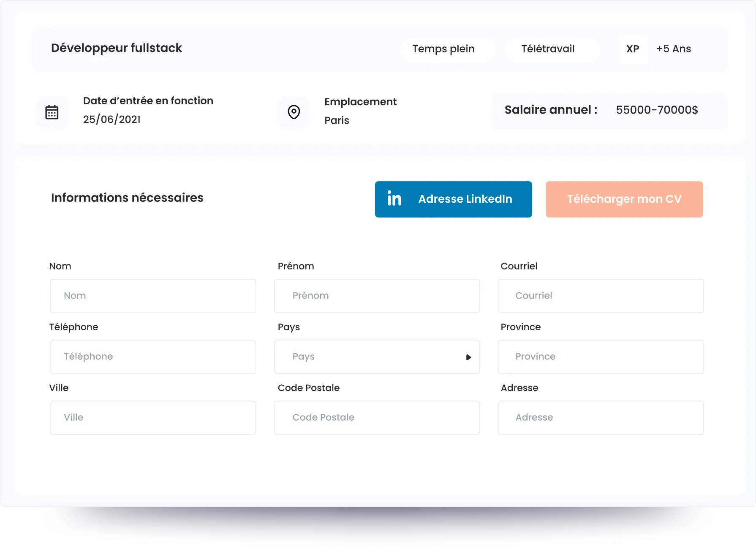Viewport: 756px width, 549px height.
Task: Click the salary range 55000-70000$
Action: click(657, 110)
